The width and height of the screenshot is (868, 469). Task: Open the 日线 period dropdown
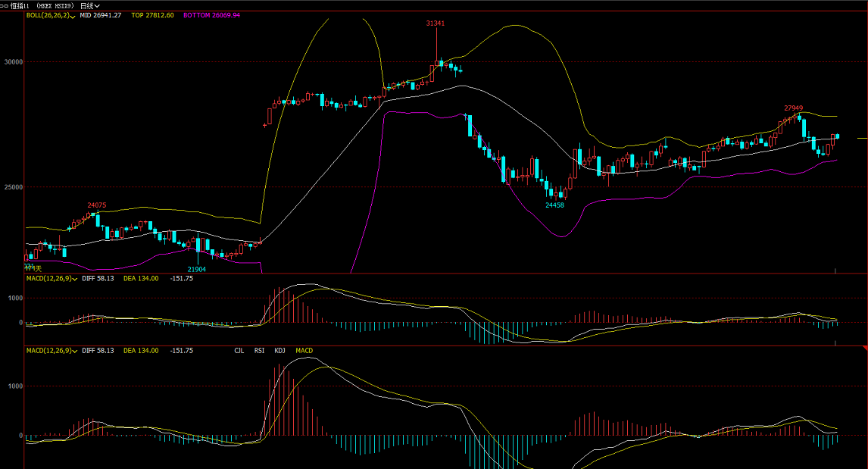(90, 5)
